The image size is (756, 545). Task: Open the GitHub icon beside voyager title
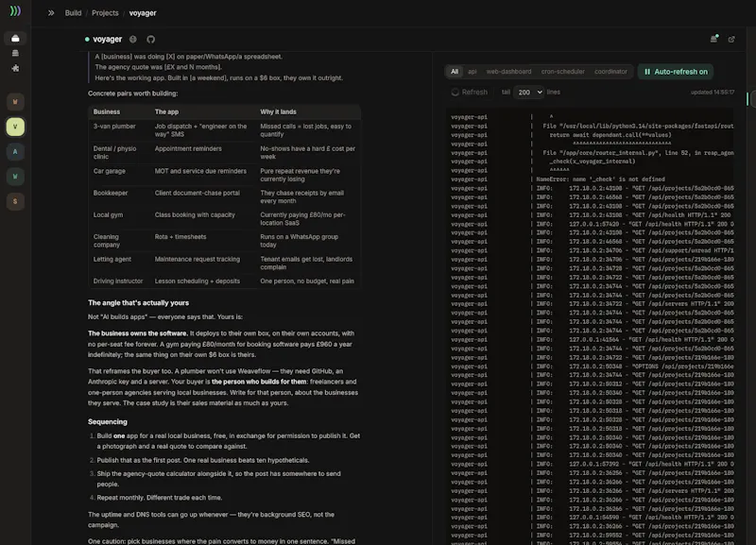[x=151, y=40]
